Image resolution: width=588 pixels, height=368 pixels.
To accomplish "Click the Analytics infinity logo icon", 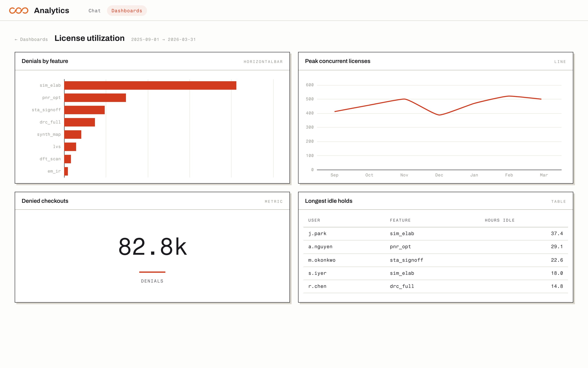I will tap(19, 10).
